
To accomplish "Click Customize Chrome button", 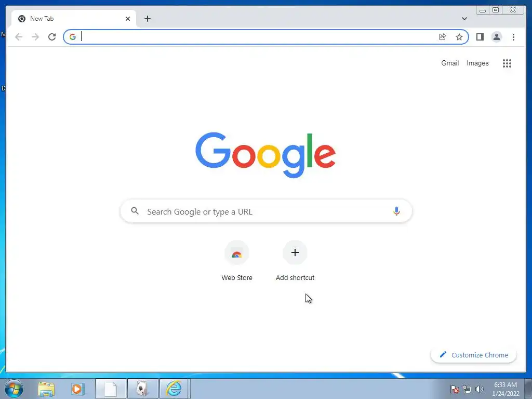I will click(473, 355).
